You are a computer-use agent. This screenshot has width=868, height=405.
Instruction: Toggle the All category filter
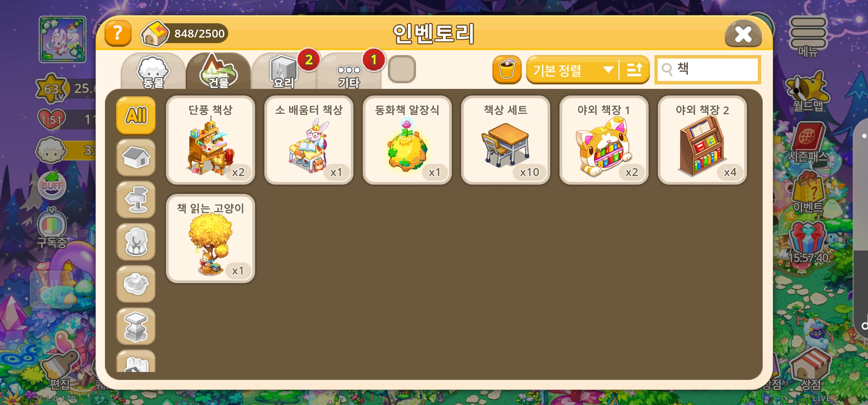(x=136, y=115)
